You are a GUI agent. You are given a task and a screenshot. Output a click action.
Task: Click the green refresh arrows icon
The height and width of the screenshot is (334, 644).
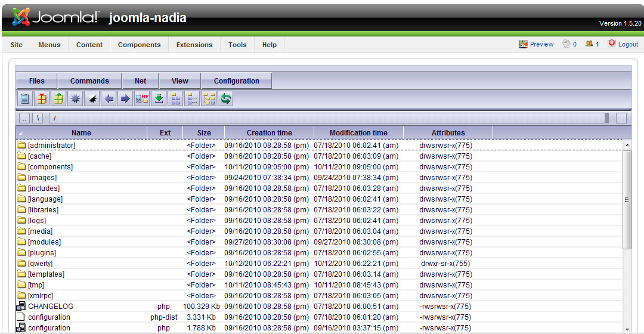click(x=225, y=99)
